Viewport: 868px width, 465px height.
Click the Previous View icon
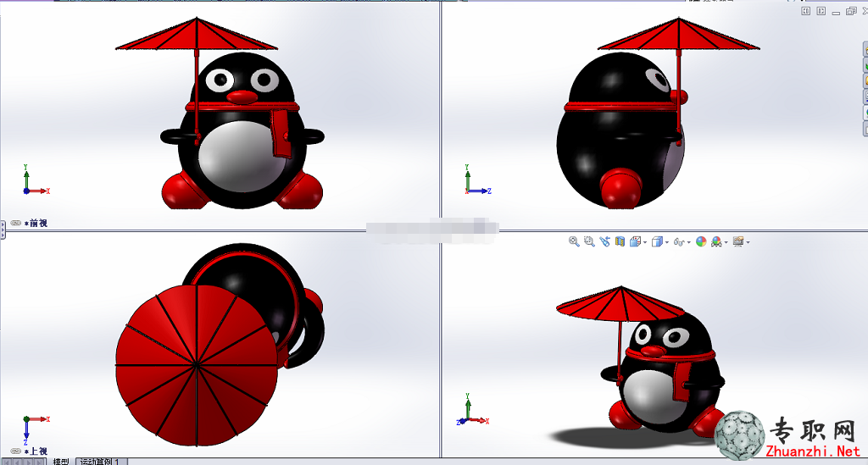pos(604,241)
